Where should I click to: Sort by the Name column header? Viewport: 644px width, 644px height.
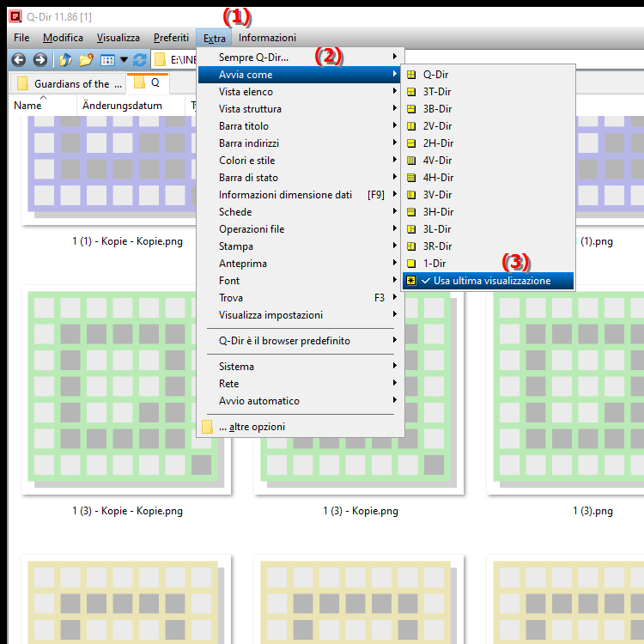pyautogui.click(x=43, y=106)
